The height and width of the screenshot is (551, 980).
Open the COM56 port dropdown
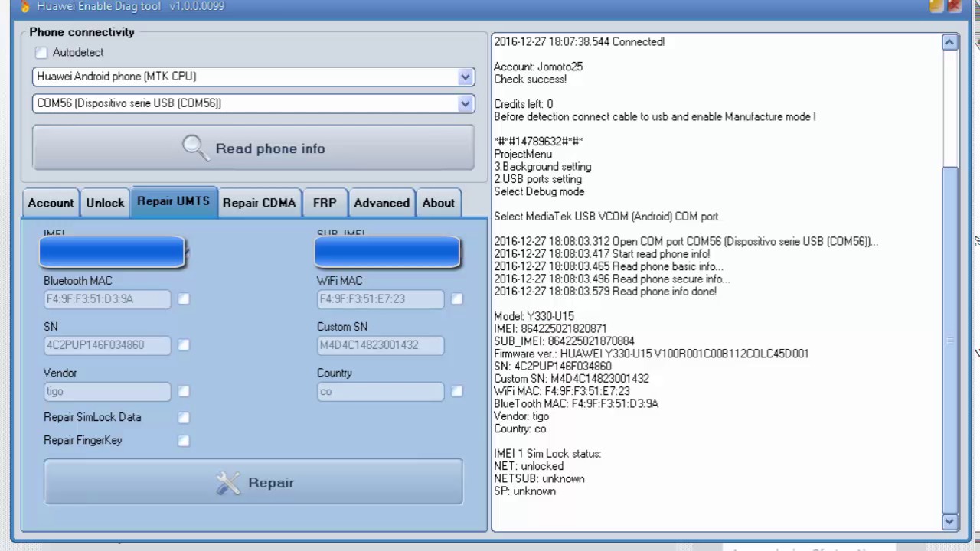(465, 103)
